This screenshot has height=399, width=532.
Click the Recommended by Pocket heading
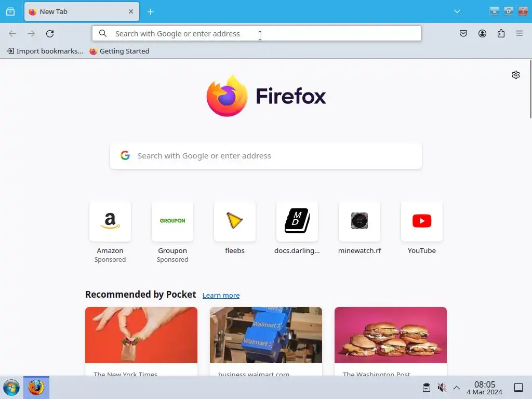(x=140, y=295)
